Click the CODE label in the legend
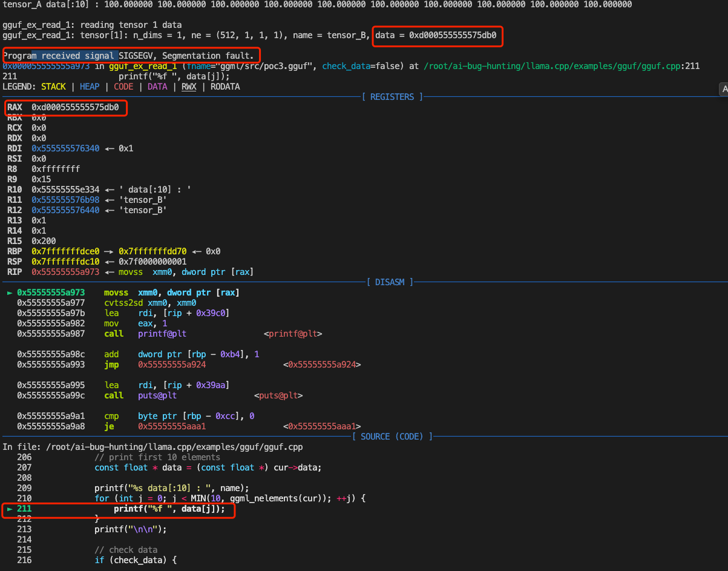 click(123, 87)
